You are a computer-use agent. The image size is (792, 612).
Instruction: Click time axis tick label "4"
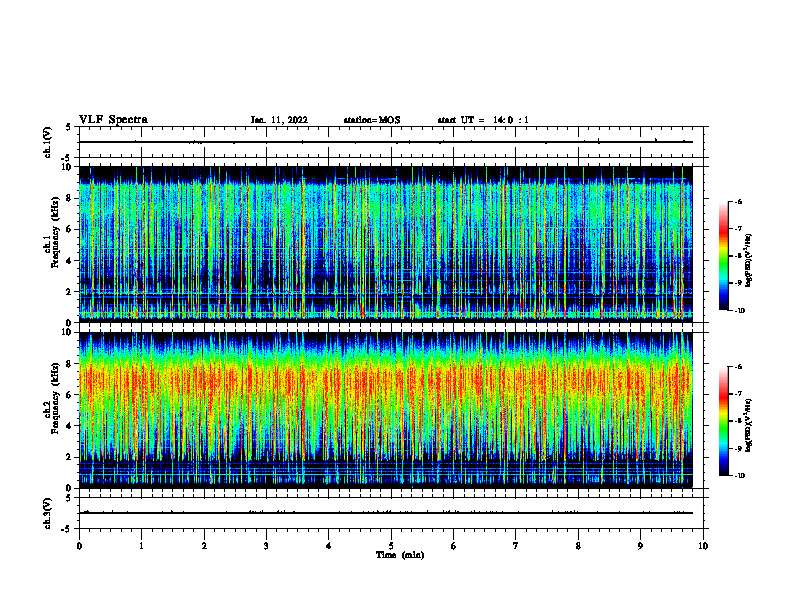[329, 546]
